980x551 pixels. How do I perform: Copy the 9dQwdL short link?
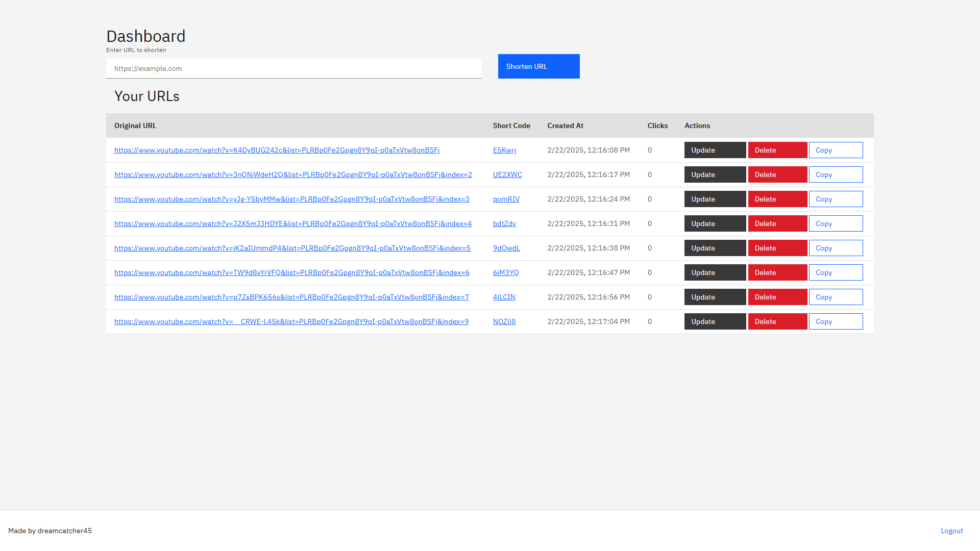pyautogui.click(x=836, y=248)
